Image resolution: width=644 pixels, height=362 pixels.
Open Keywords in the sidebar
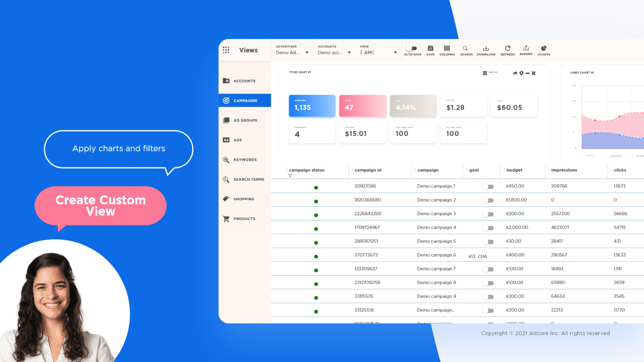pyautogui.click(x=245, y=160)
